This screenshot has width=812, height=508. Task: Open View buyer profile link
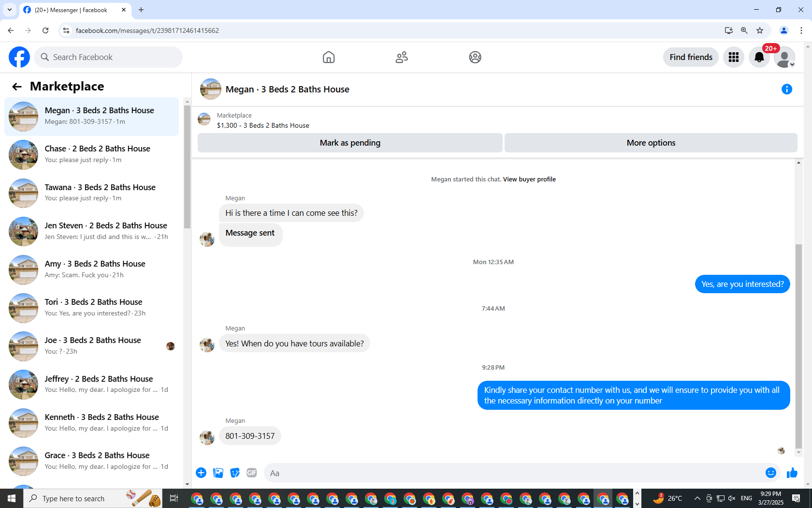(x=529, y=179)
